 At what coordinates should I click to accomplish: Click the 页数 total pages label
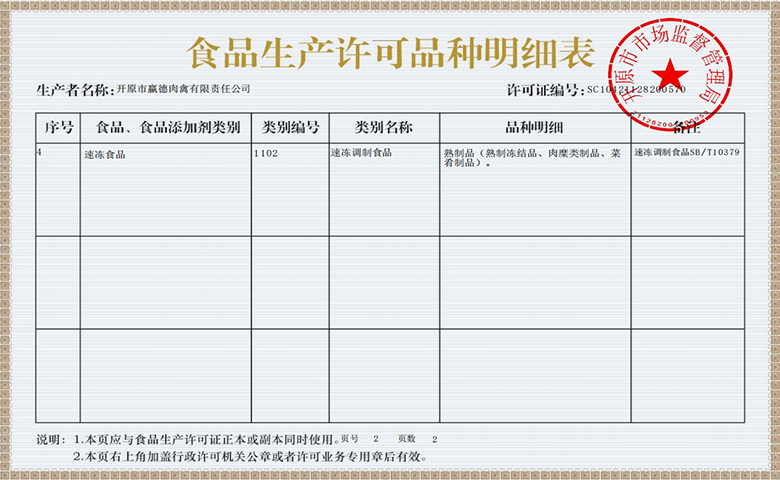coord(406,439)
